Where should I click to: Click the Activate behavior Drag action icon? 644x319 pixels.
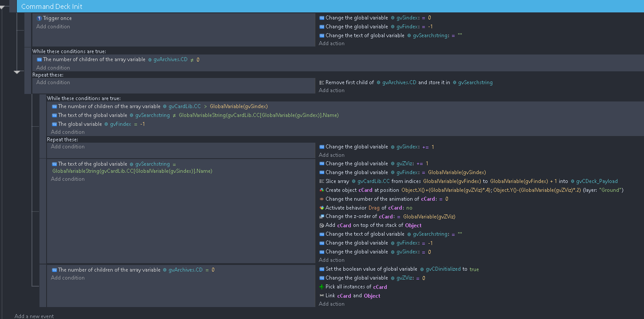(322, 208)
